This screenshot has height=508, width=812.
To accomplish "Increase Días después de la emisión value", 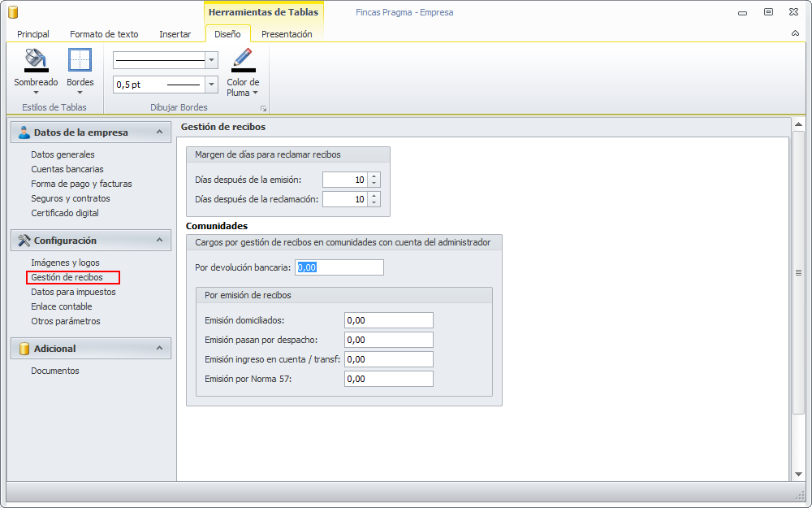I will 374,176.
